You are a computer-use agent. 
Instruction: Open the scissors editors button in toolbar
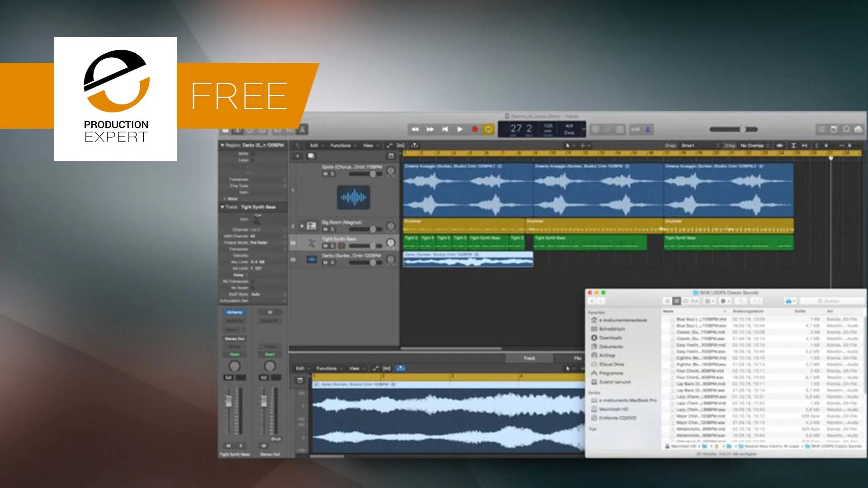302,130
